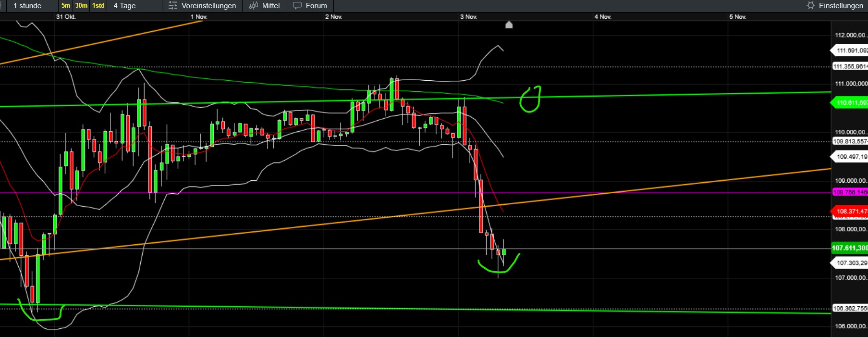Switch to the 1std timeframe
Viewport: 868px width, 337px height.
(x=98, y=6)
